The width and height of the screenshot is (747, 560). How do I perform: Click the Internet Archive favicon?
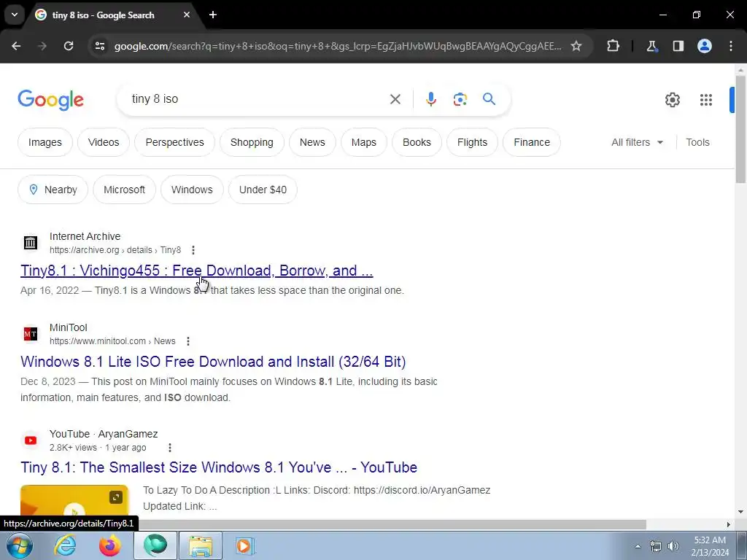tap(31, 243)
